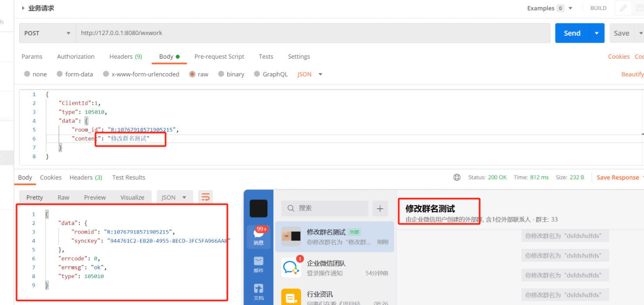Image resolution: width=644 pixels, height=305 pixels.
Task: Send the request with Send button
Action: [x=572, y=33]
